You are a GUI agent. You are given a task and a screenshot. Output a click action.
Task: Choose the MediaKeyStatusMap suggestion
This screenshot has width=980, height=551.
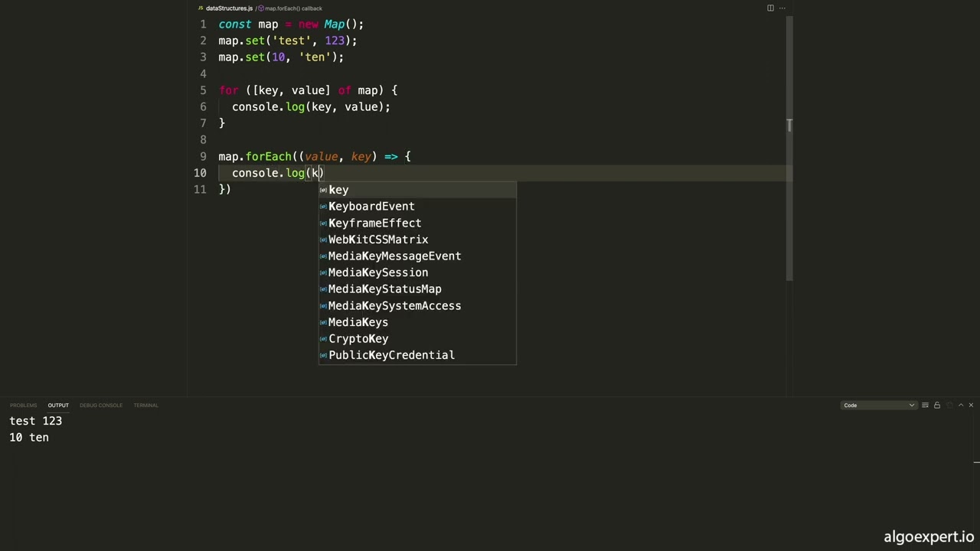(417, 289)
